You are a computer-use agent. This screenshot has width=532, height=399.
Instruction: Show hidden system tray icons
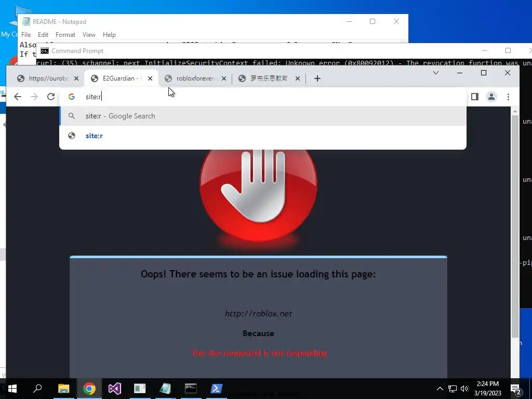click(x=440, y=389)
